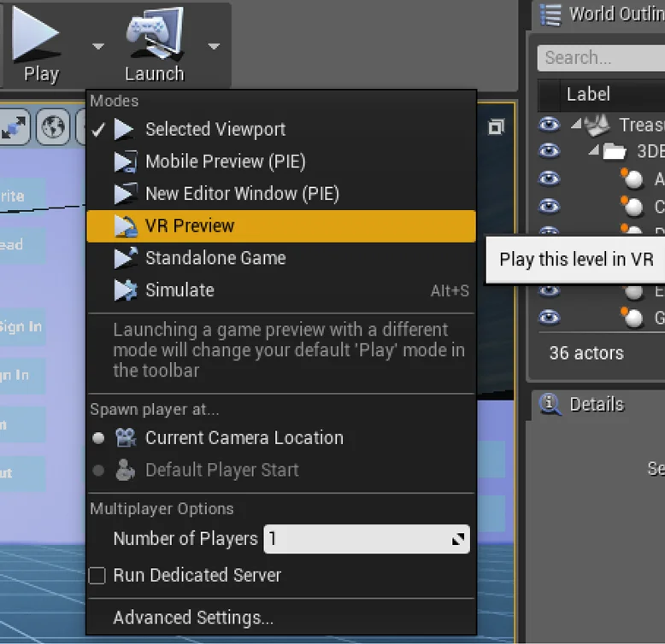Collapse the 3DE folder tree arrow
The image size is (665, 644).
(x=594, y=150)
